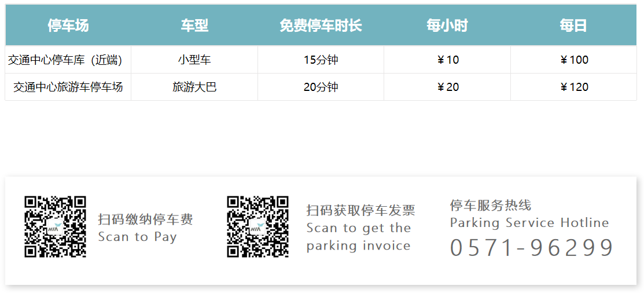
Task: Click the 车型 column header
Action: point(194,25)
